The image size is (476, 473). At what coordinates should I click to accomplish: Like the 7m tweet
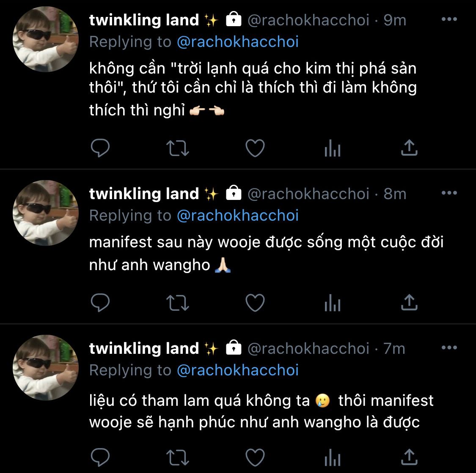coord(255,457)
